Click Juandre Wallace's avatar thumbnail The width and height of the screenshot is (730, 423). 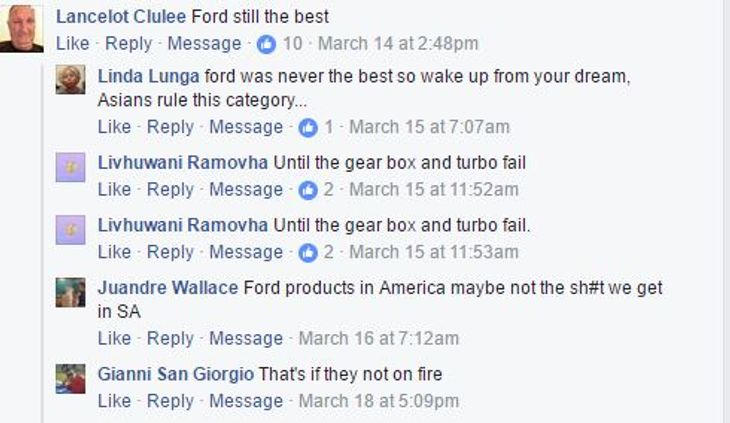(x=70, y=292)
